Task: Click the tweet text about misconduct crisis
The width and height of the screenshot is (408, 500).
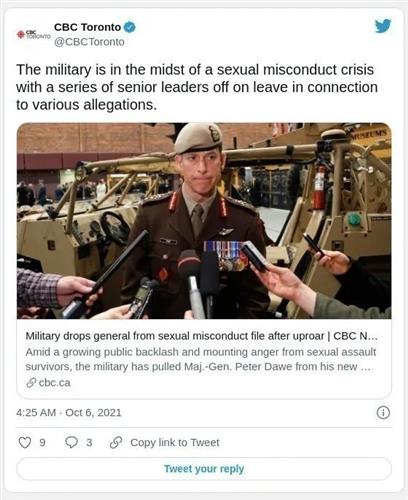Action: [197, 87]
